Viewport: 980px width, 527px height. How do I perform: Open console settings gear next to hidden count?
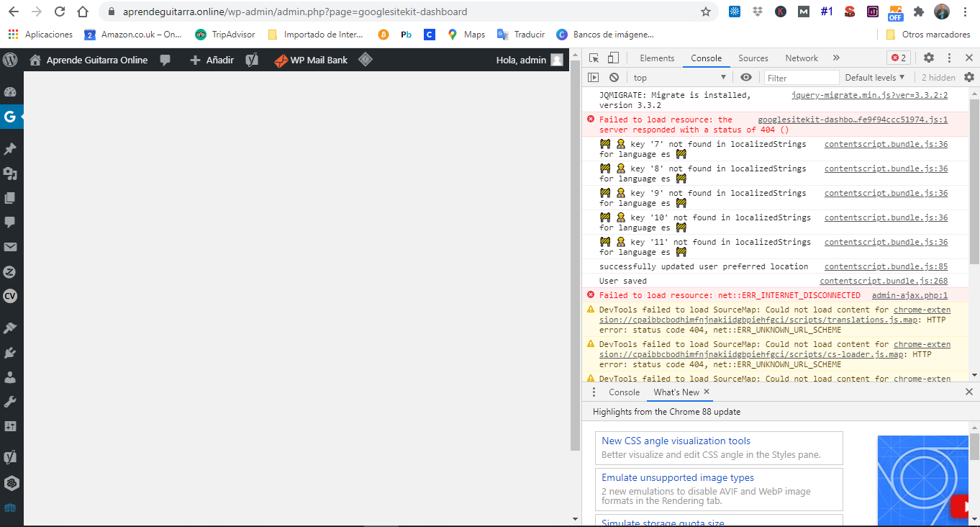tap(969, 78)
